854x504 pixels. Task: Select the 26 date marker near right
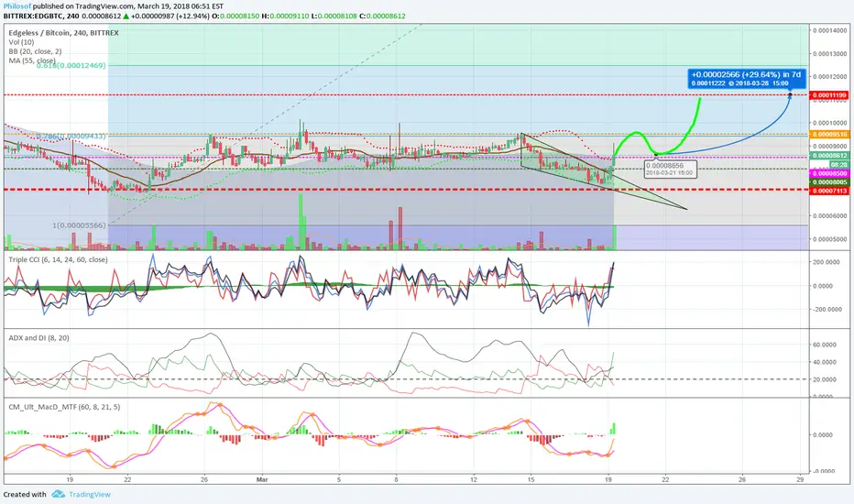742,479
